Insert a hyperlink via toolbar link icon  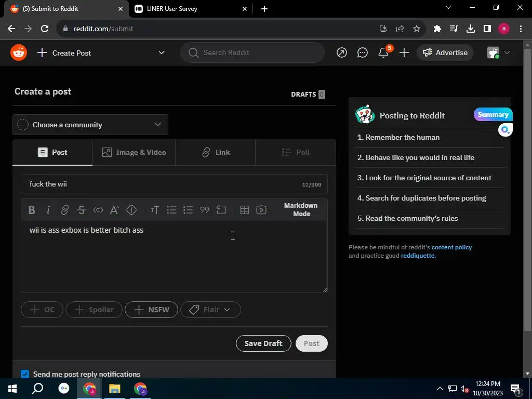point(64,210)
